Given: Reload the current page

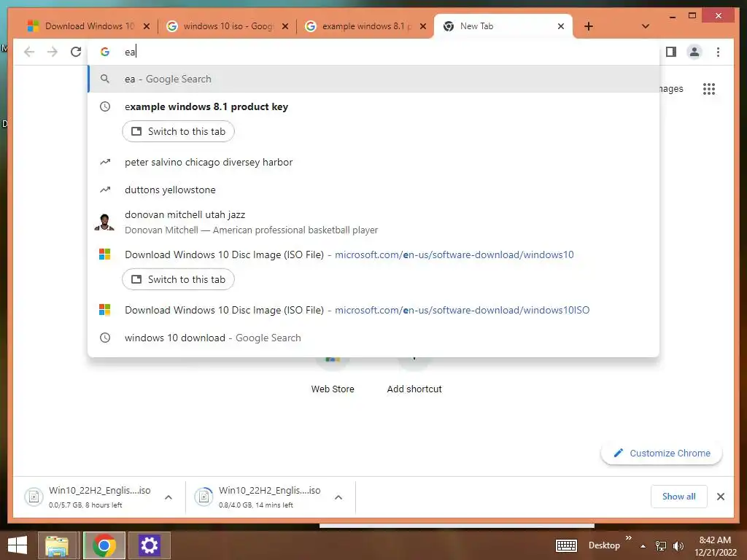Looking at the screenshot, I should click(76, 52).
